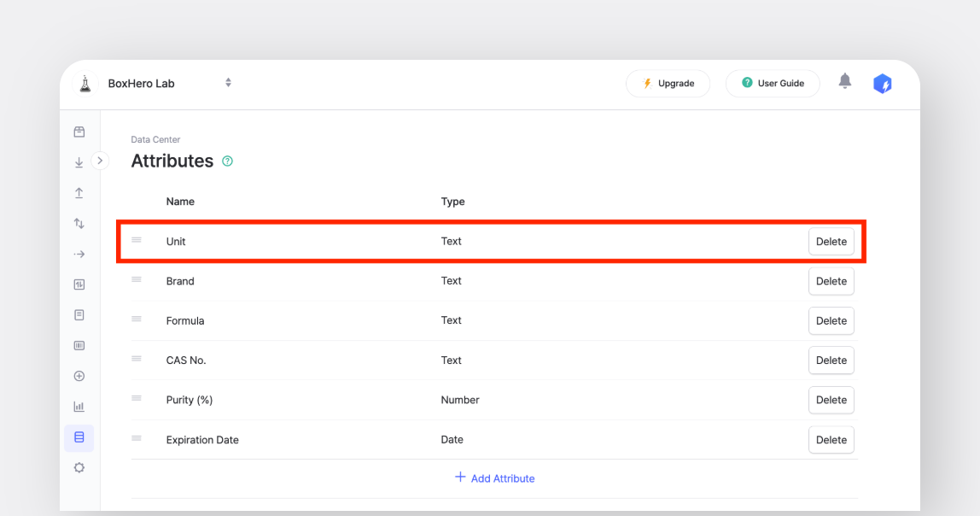Click the plus-circle sidebar icon
The width and height of the screenshot is (980, 516).
pos(79,376)
